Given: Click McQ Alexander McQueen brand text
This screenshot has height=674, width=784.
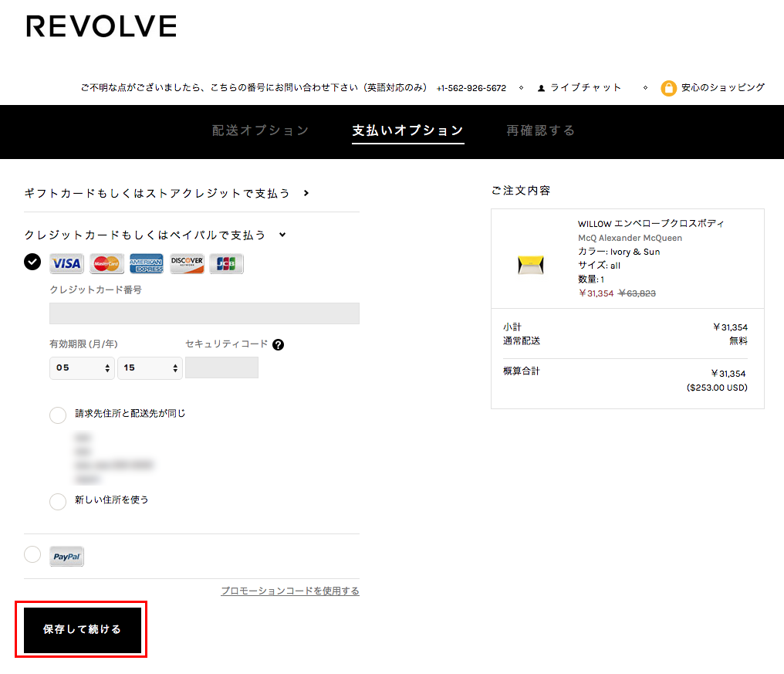Looking at the screenshot, I should click(630, 238).
